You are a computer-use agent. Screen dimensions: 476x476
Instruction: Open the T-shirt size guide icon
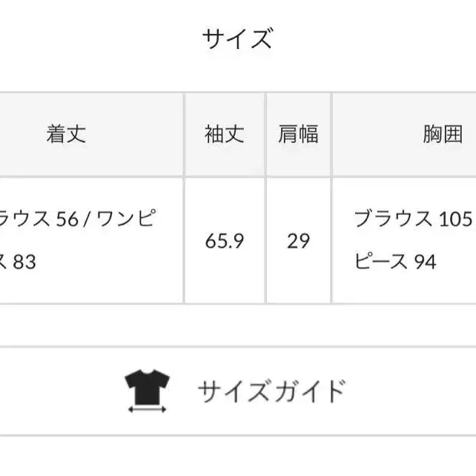(148, 391)
